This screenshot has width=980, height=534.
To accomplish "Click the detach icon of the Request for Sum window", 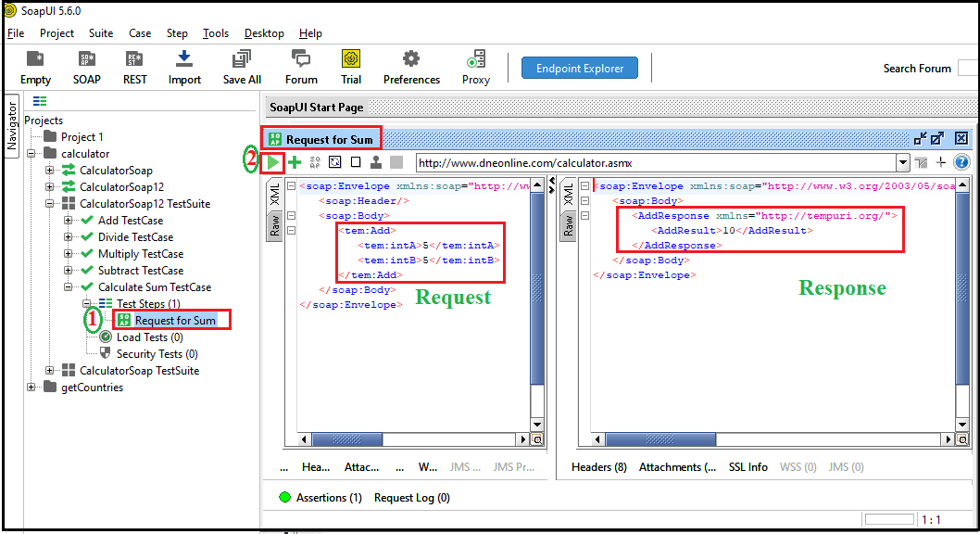I will (936, 138).
